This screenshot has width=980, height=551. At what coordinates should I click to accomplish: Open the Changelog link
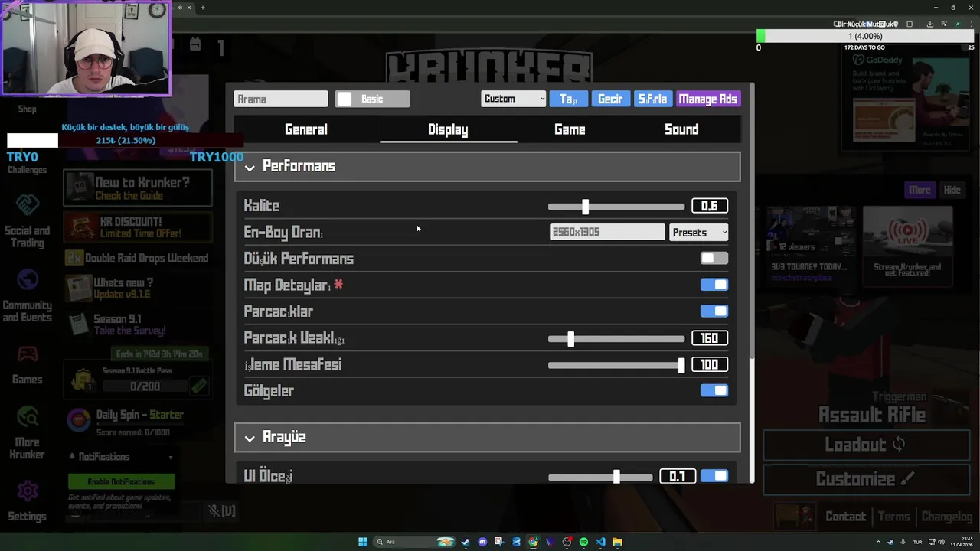947,517
